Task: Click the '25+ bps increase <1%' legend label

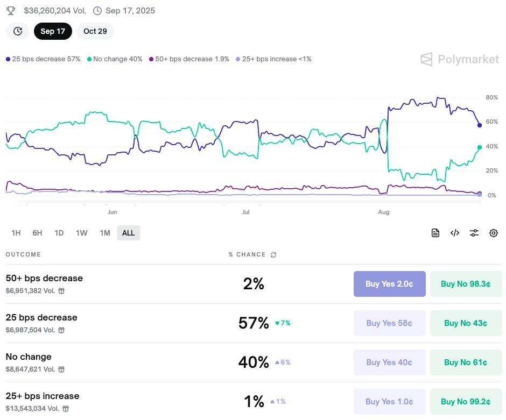Action: pos(277,59)
